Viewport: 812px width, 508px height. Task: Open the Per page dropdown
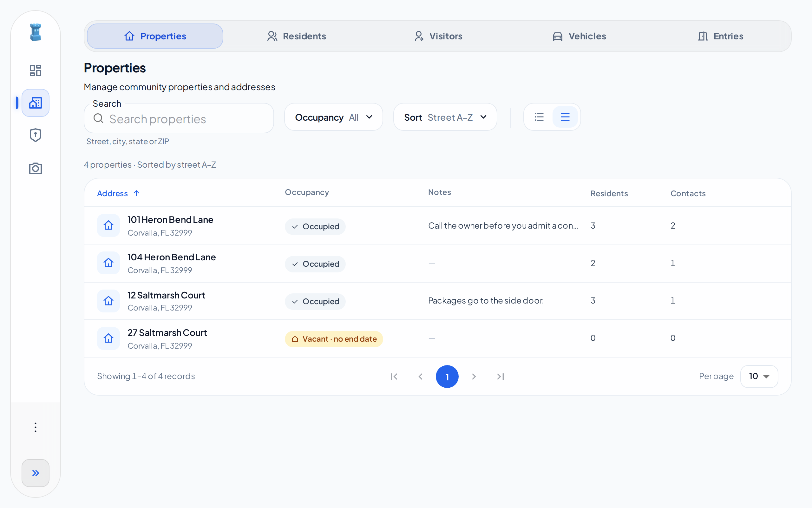(x=759, y=376)
